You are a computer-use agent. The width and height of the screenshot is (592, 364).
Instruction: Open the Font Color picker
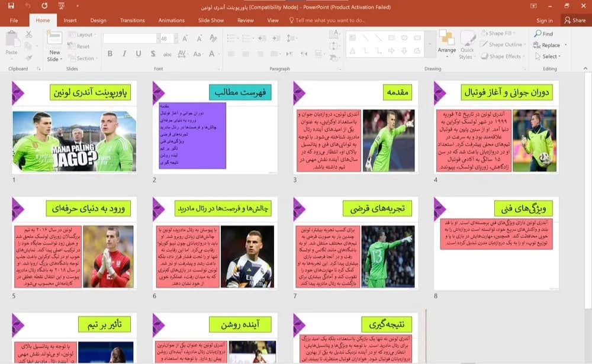212,54
